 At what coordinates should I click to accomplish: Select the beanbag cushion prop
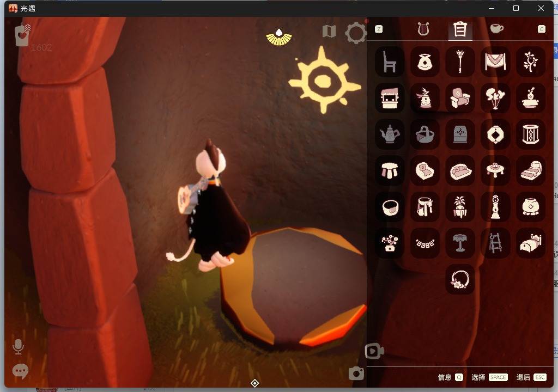click(x=425, y=170)
